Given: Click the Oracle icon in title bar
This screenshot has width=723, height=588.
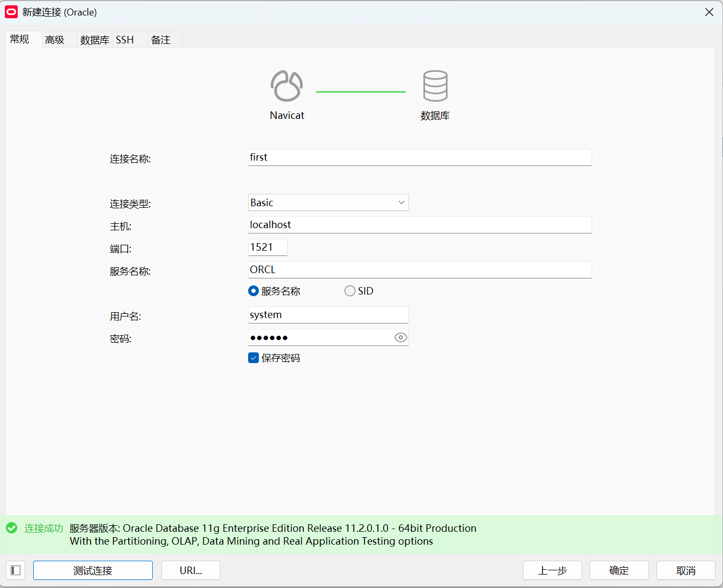Looking at the screenshot, I should (x=11, y=12).
